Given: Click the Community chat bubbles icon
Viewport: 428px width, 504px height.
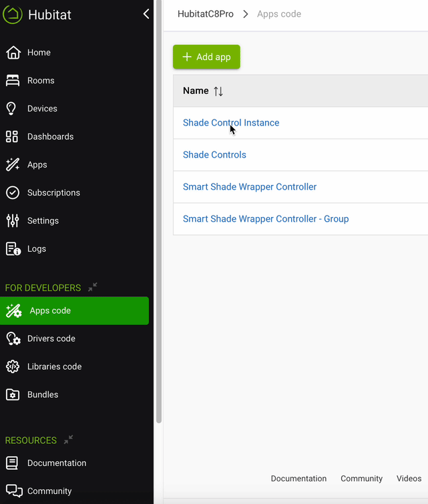Looking at the screenshot, I should tap(14, 491).
